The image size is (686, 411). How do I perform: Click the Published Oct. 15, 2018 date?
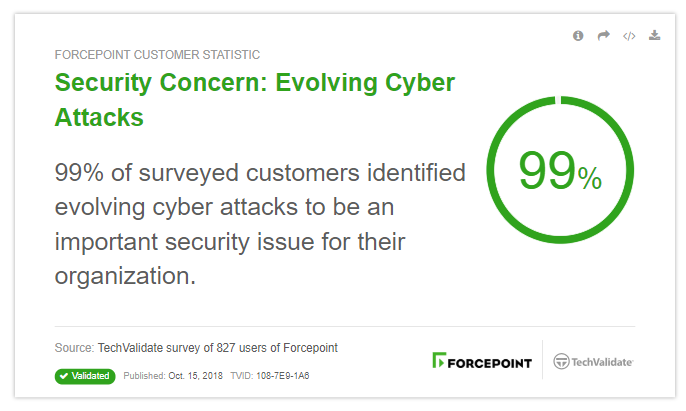173,376
